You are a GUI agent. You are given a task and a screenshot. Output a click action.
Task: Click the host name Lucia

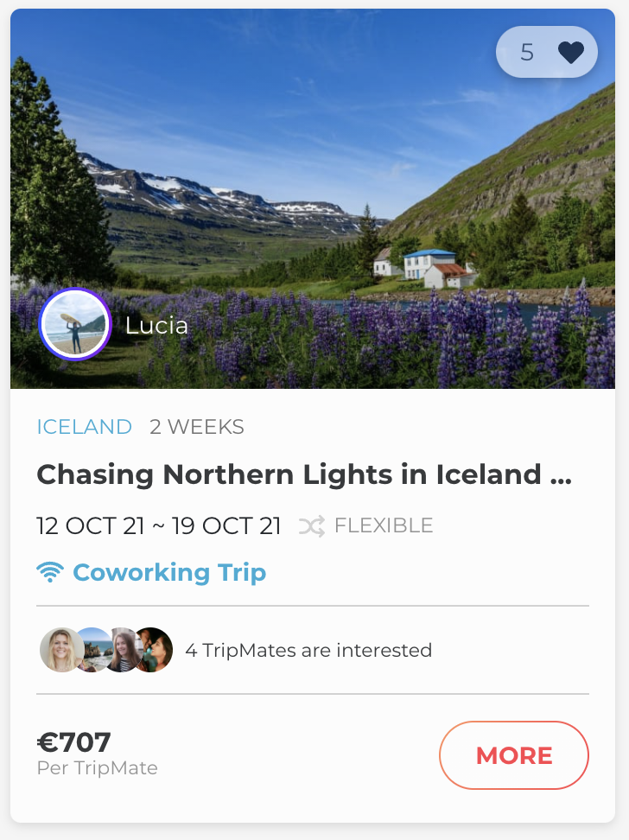tap(156, 326)
